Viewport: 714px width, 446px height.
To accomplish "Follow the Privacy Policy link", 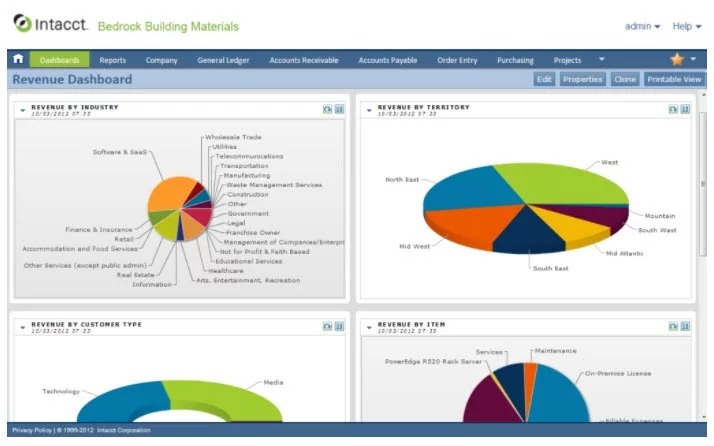I will coord(32,430).
